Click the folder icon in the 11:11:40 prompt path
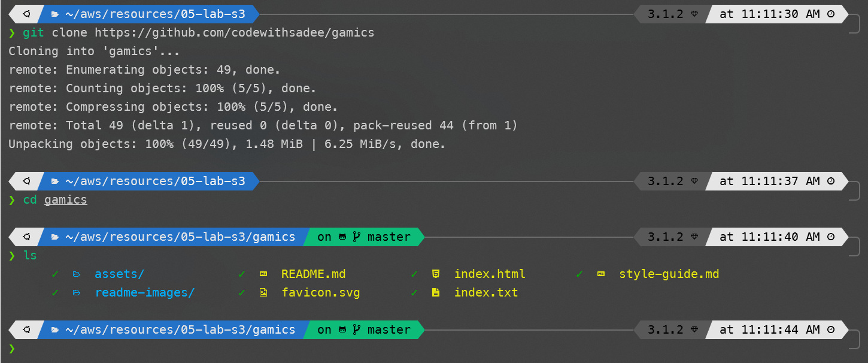This screenshot has width=868, height=363. tap(55, 237)
